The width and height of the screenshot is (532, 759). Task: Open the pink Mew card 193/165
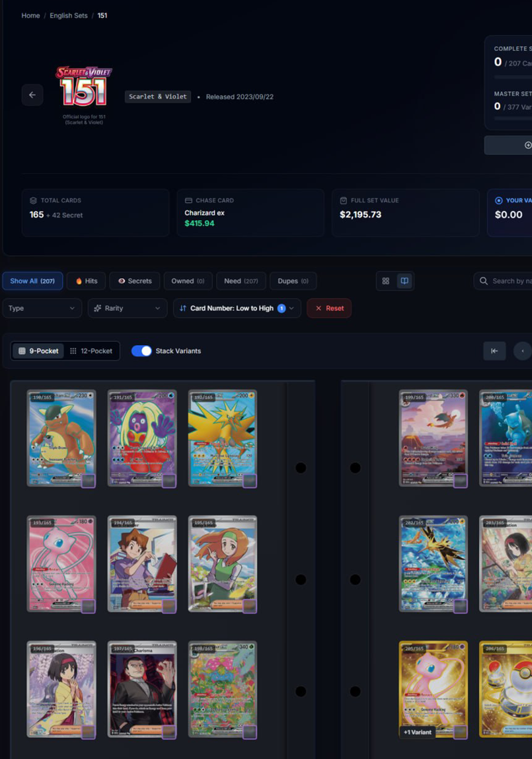click(62, 564)
